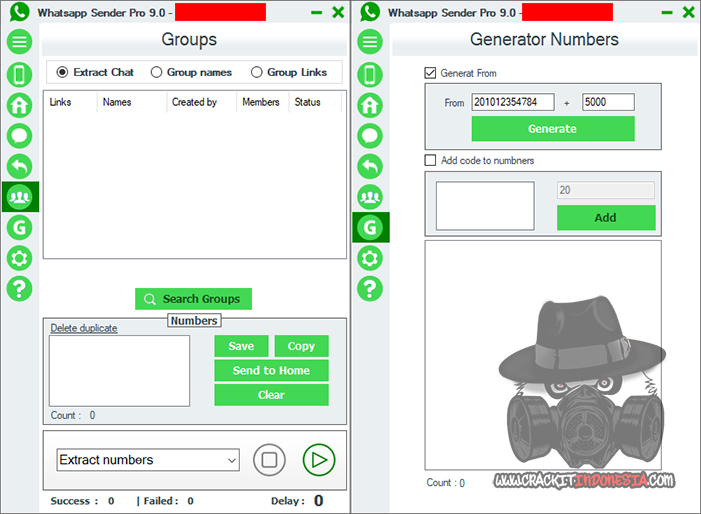The height and width of the screenshot is (514, 701).
Task: Click the Delete duplicate link
Action: click(x=83, y=328)
